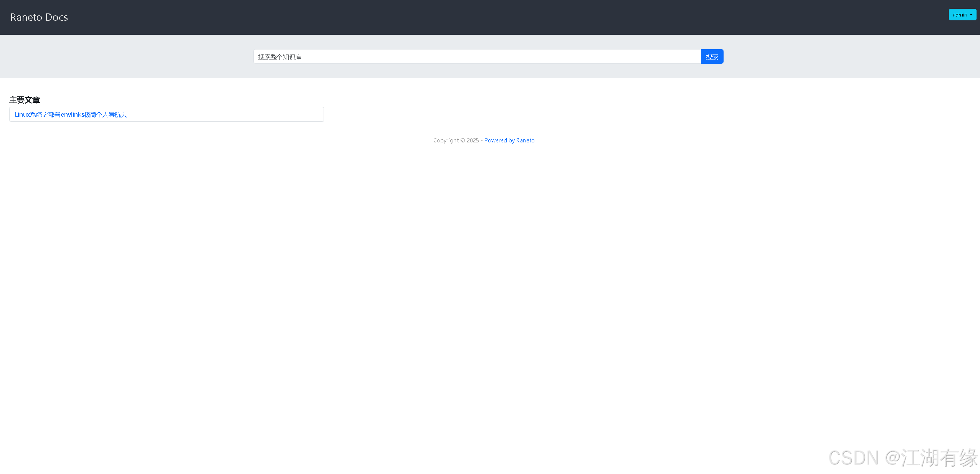Click the caret arrow beside admin
The width and height of the screenshot is (980, 474).
971,15
